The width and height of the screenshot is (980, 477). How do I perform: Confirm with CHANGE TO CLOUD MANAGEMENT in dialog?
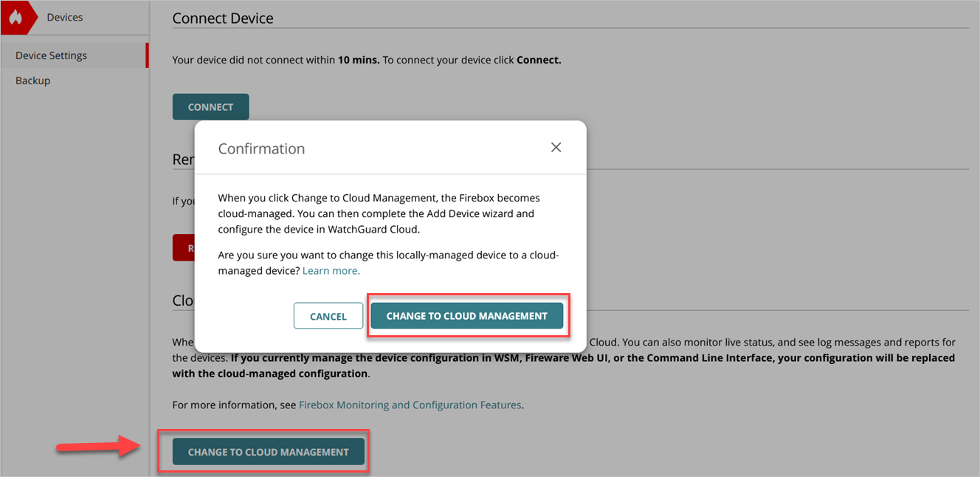[x=468, y=315]
